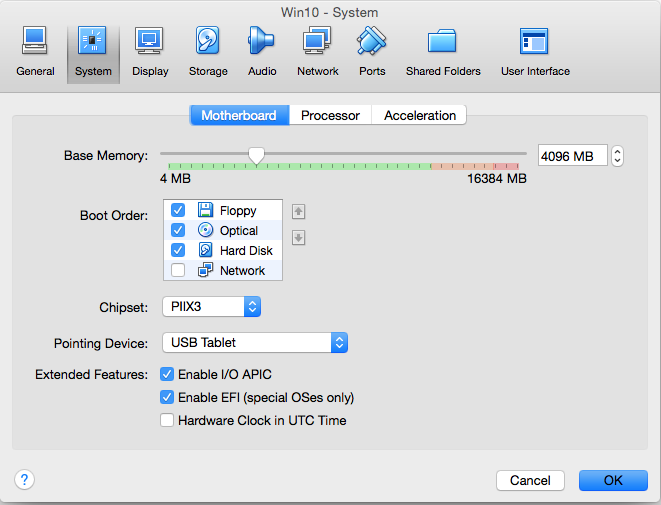Uncheck Floppy in boot order

[178, 210]
